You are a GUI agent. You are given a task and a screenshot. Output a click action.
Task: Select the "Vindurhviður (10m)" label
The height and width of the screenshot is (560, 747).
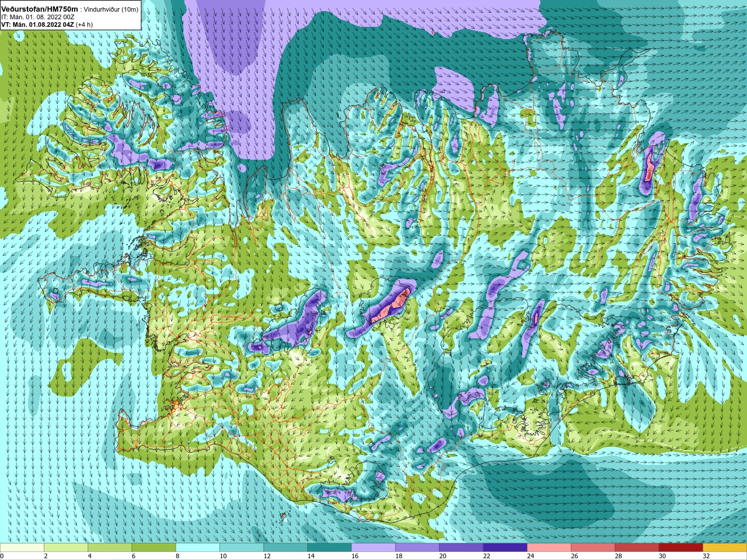(x=111, y=9)
